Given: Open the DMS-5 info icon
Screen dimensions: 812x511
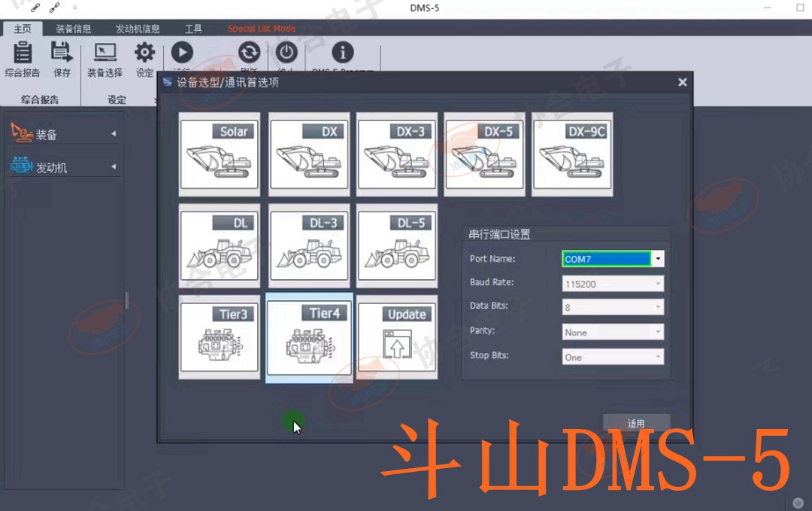Looking at the screenshot, I should coord(342,53).
